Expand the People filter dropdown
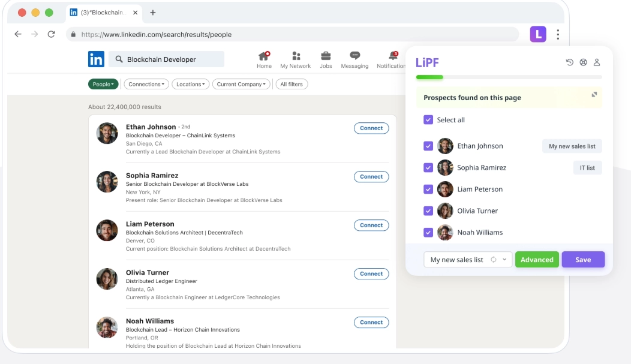Viewport: 631px width, 364px height. coord(103,84)
